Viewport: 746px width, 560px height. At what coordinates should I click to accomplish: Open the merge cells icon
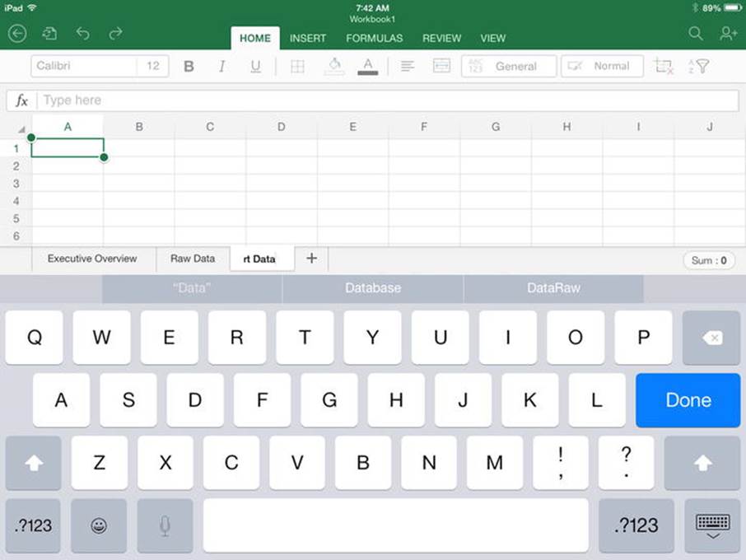tap(441, 66)
